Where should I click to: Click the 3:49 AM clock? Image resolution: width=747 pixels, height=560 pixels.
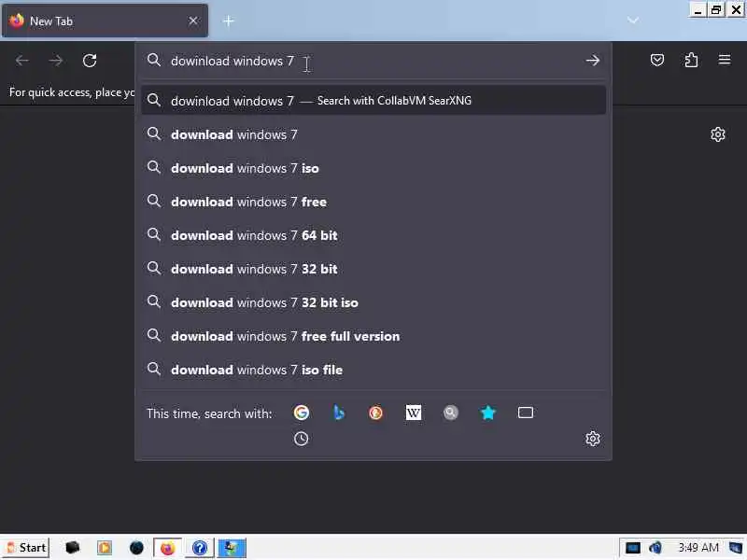(x=698, y=548)
